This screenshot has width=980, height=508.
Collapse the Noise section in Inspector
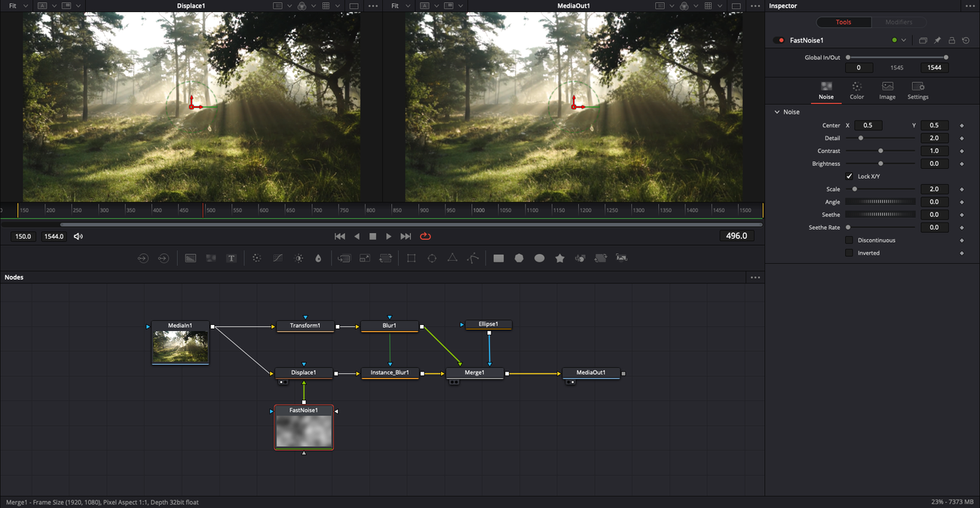tap(777, 112)
